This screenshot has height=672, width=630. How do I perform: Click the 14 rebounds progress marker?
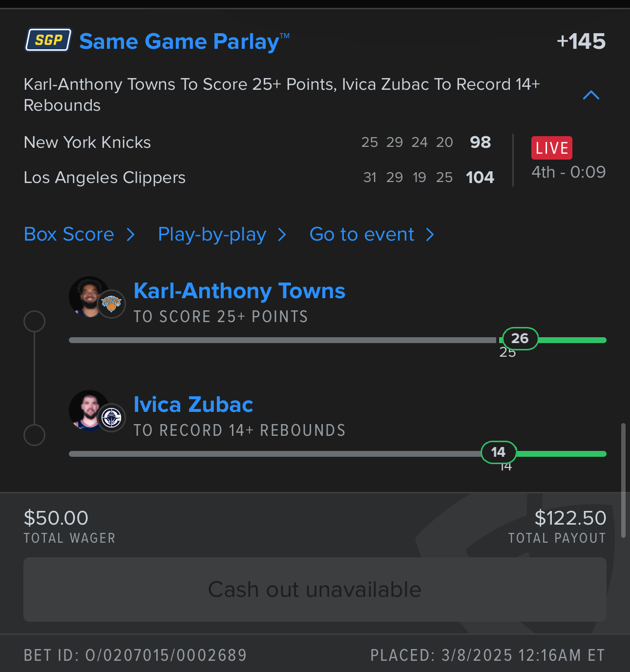[x=499, y=452]
